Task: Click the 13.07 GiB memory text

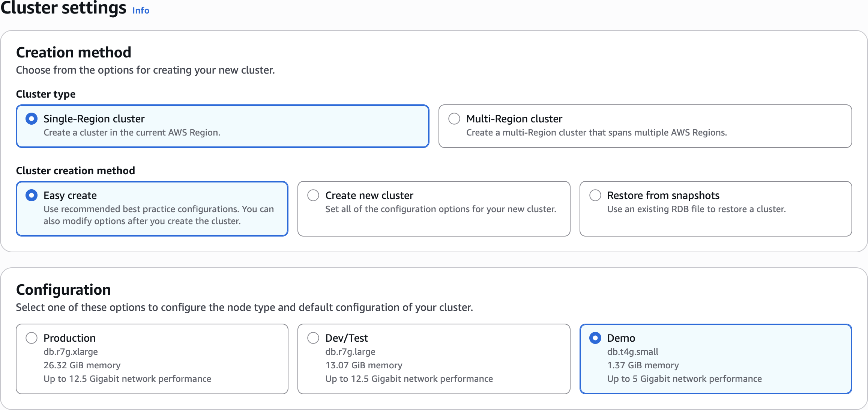Action: [364, 365]
